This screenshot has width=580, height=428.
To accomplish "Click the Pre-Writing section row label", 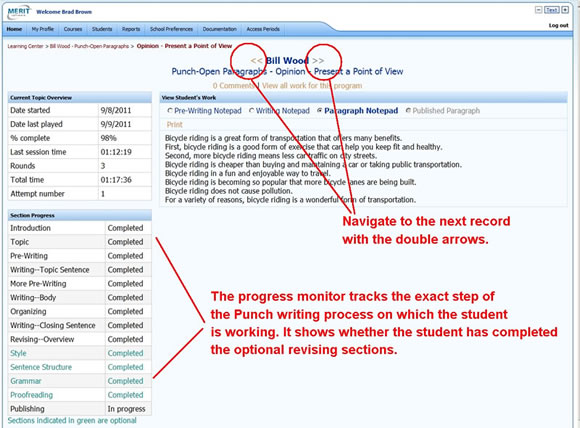I will coord(29,256).
